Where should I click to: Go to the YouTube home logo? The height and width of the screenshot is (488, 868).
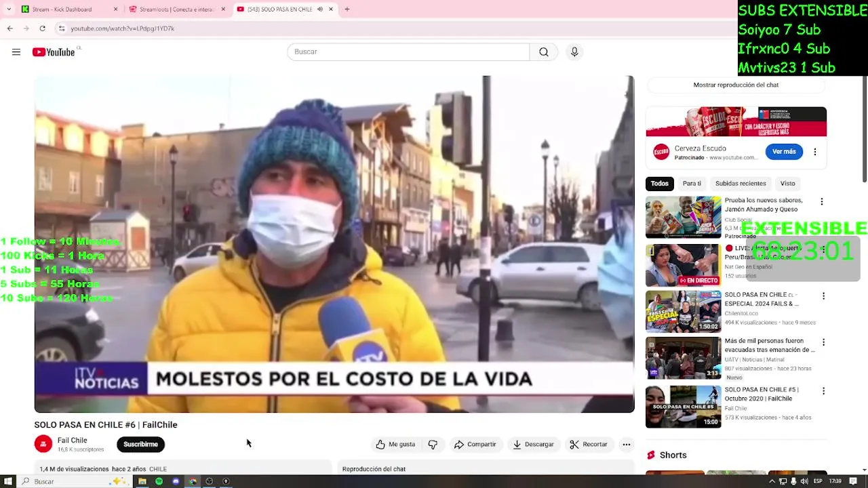click(x=54, y=52)
